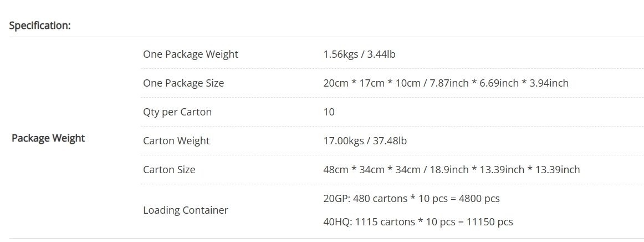Select the Package Weight row header
The height and width of the screenshot is (242, 644).
(x=48, y=138)
